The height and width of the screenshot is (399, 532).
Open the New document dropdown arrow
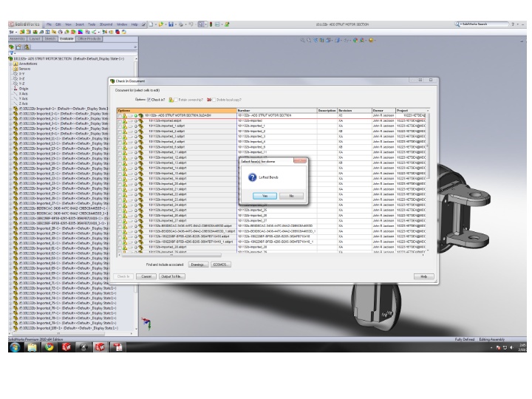[x=155, y=24]
